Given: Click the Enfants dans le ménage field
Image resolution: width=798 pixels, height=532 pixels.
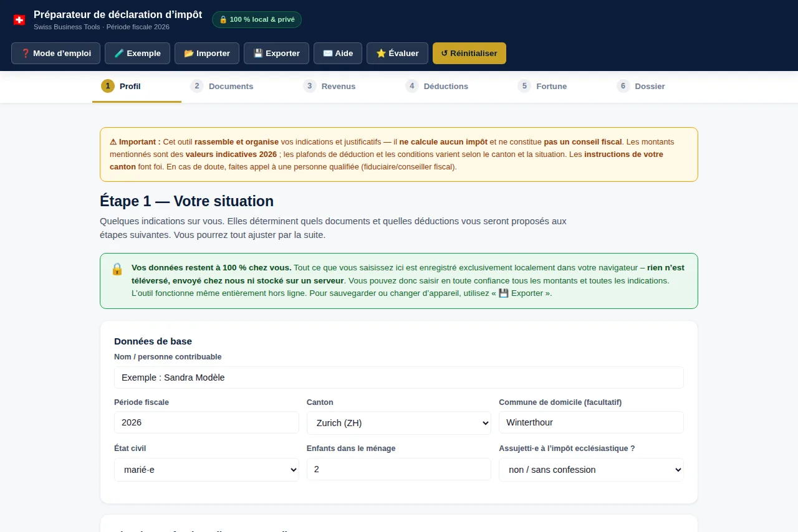Looking at the screenshot, I should click(x=399, y=469).
